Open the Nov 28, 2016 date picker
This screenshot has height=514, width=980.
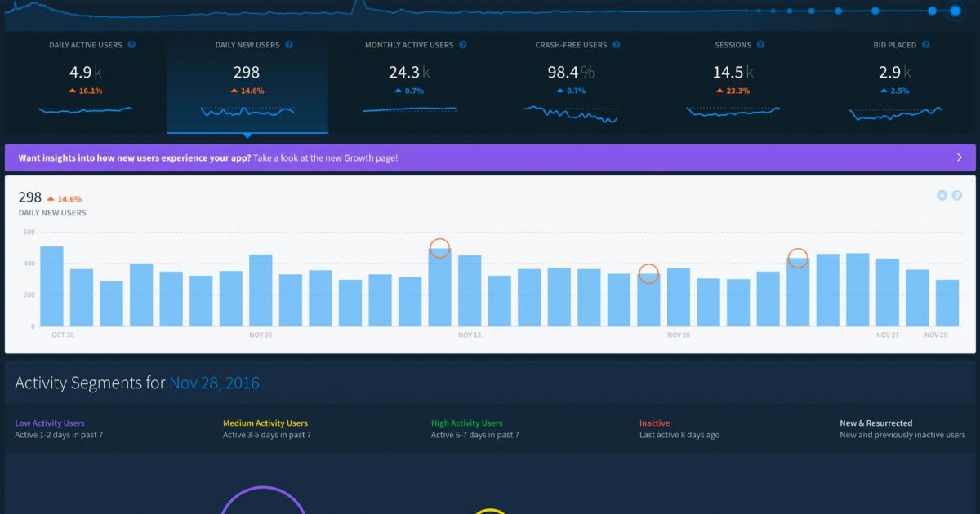[214, 383]
